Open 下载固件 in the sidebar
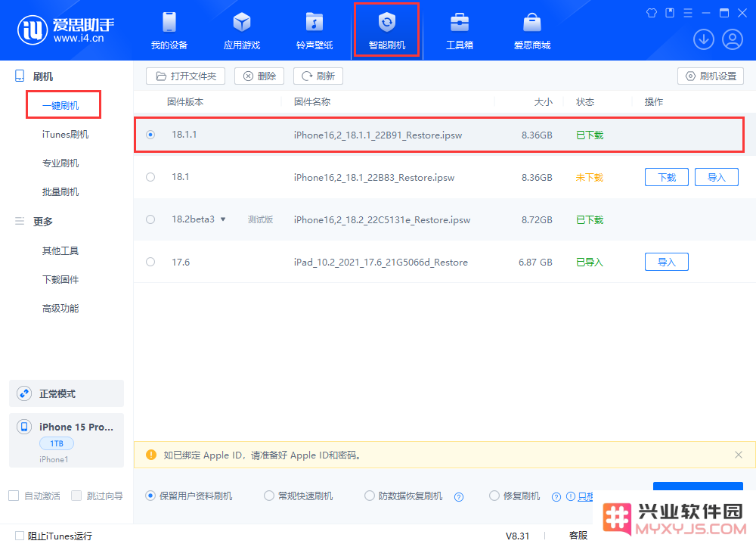Image resolution: width=756 pixels, height=547 pixels. (60, 280)
